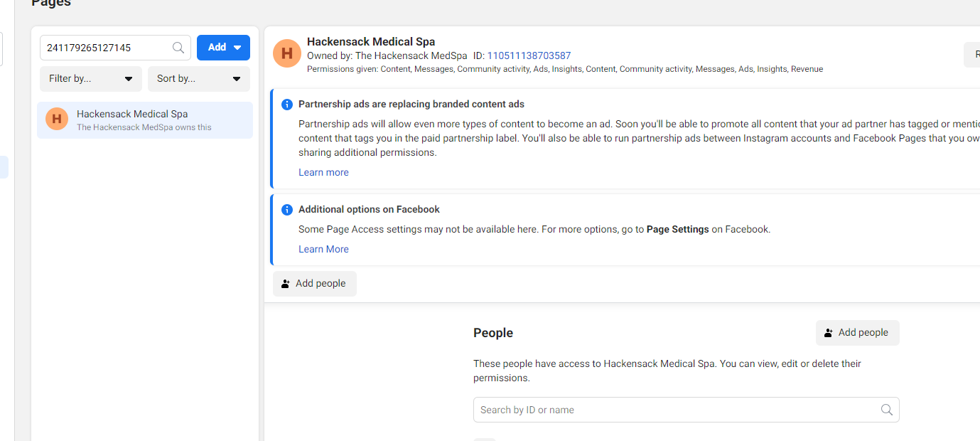The width and height of the screenshot is (980, 441).
Task: Click the Add people button beside the People heading
Action: coord(858,333)
